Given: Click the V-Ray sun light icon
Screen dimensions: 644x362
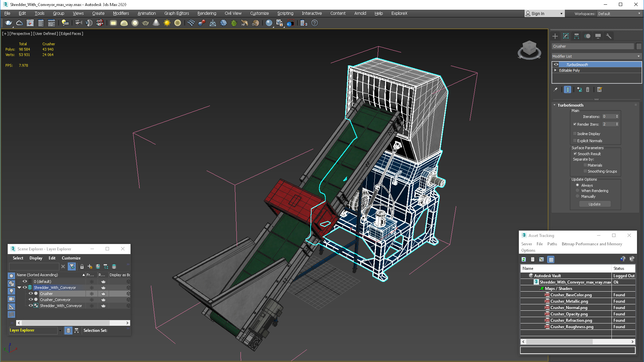Looking at the screenshot, I should pos(167,23).
